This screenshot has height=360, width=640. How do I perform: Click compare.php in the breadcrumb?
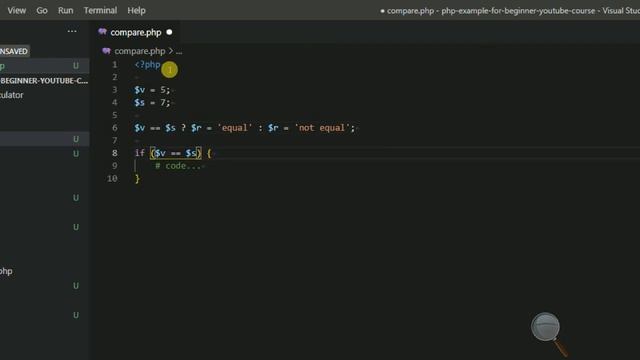[x=140, y=51]
